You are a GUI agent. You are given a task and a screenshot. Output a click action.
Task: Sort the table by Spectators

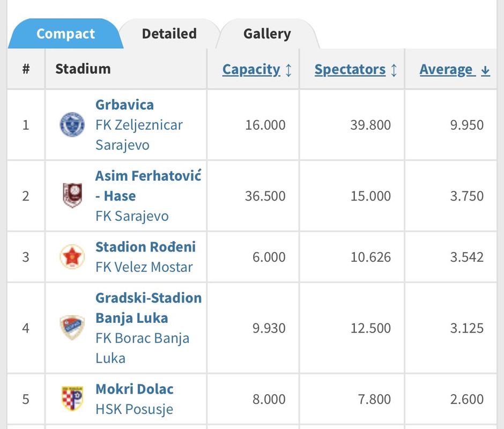pos(350,70)
